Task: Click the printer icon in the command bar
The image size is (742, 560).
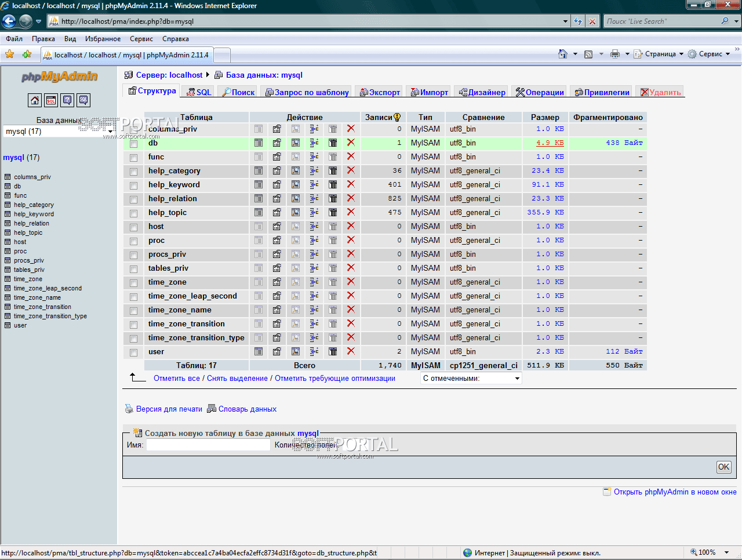Action: (615, 54)
